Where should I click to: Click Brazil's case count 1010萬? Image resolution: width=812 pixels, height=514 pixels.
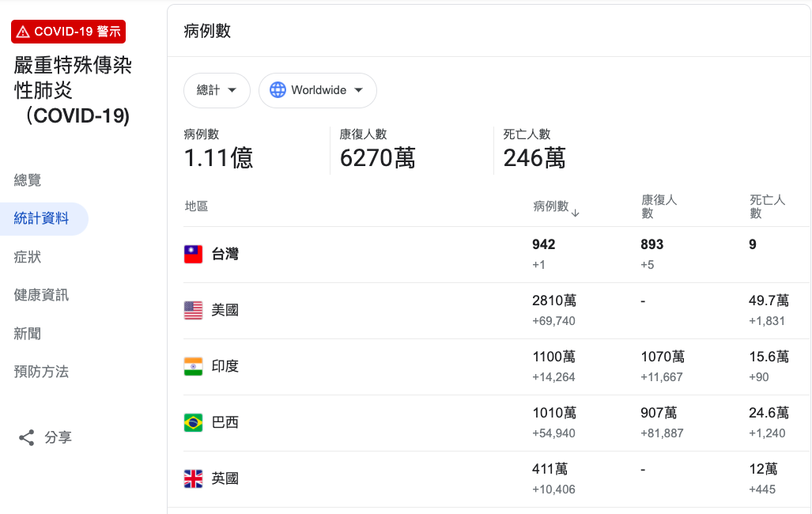[554, 413]
